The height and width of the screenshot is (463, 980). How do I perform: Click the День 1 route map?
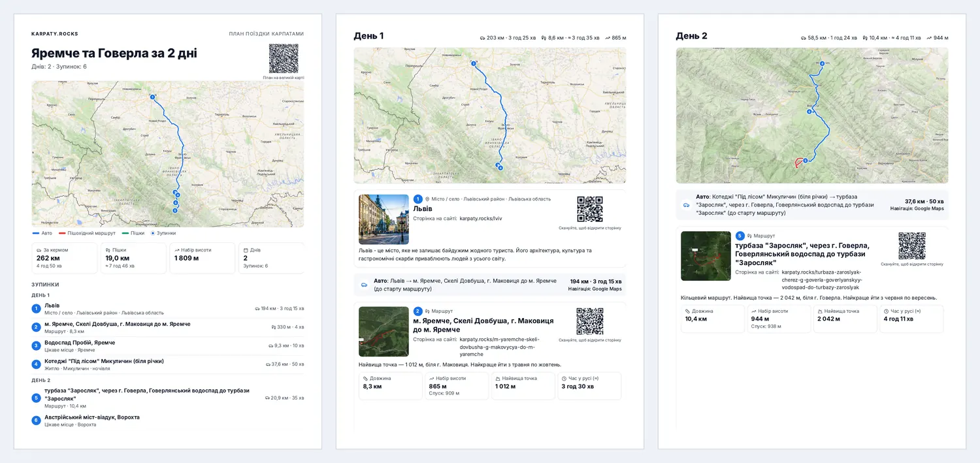(x=490, y=115)
